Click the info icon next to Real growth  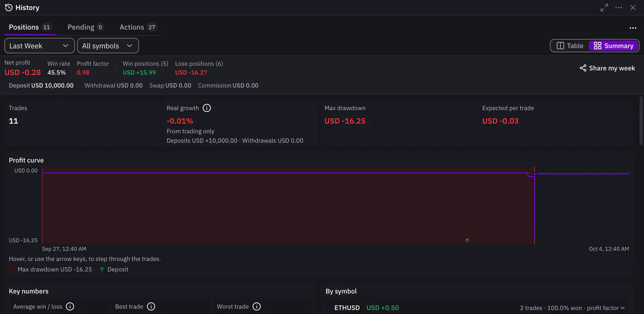[x=207, y=108]
